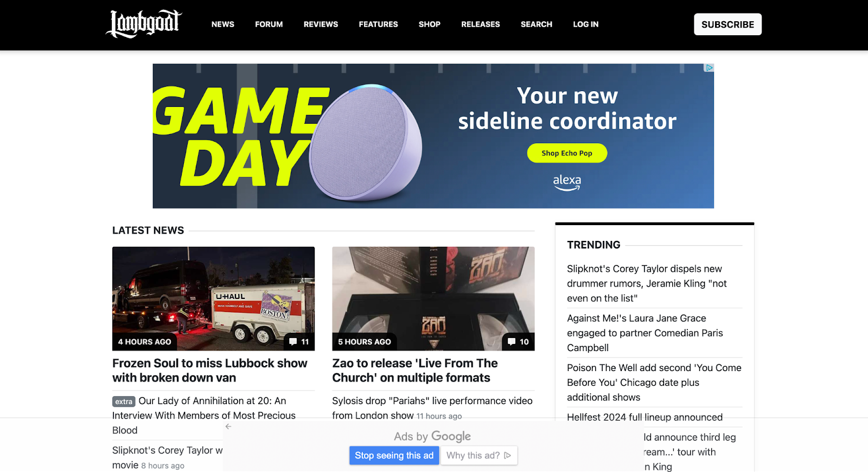The width and height of the screenshot is (868, 472).
Task: Open the News menu item
Action: 223,24
